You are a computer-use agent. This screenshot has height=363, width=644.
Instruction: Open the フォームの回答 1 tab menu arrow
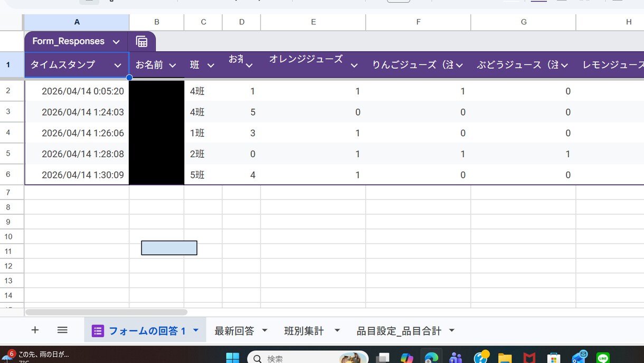[x=196, y=330]
